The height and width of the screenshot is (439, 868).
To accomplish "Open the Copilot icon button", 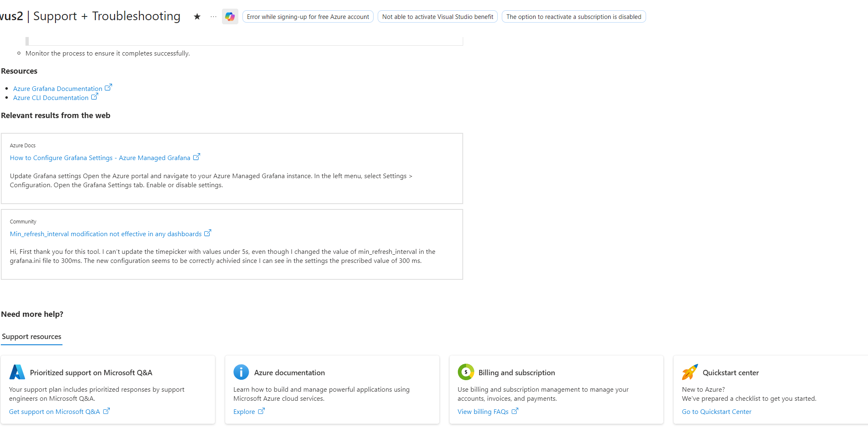I will [x=230, y=16].
